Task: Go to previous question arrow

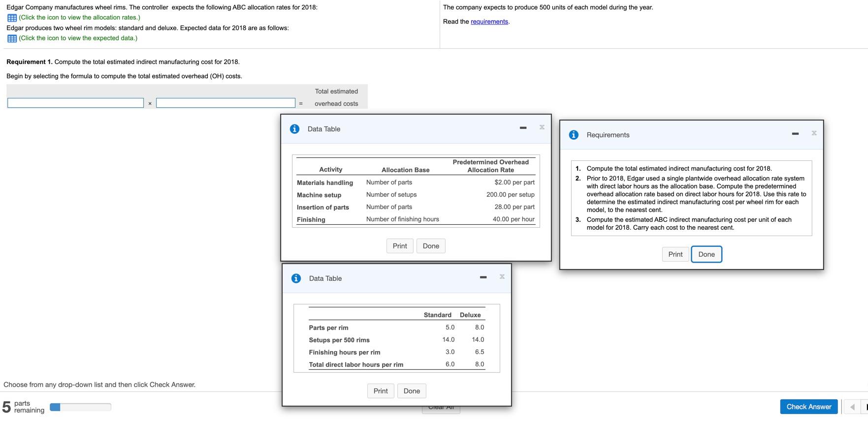Action: tap(852, 407)
